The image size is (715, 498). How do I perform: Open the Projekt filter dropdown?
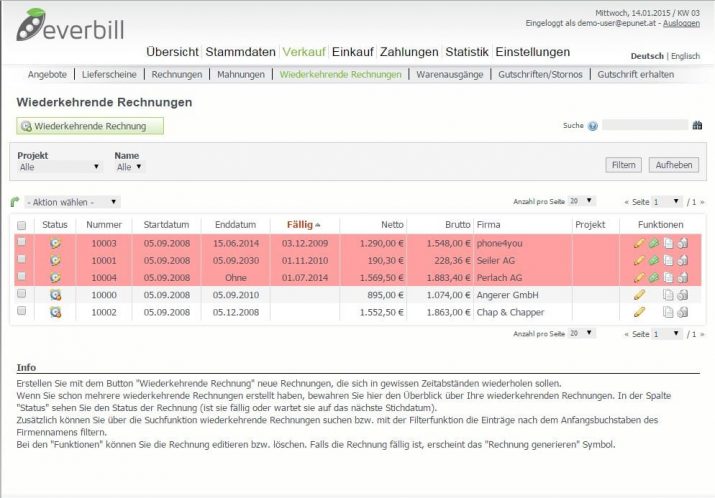coord(60,167)
